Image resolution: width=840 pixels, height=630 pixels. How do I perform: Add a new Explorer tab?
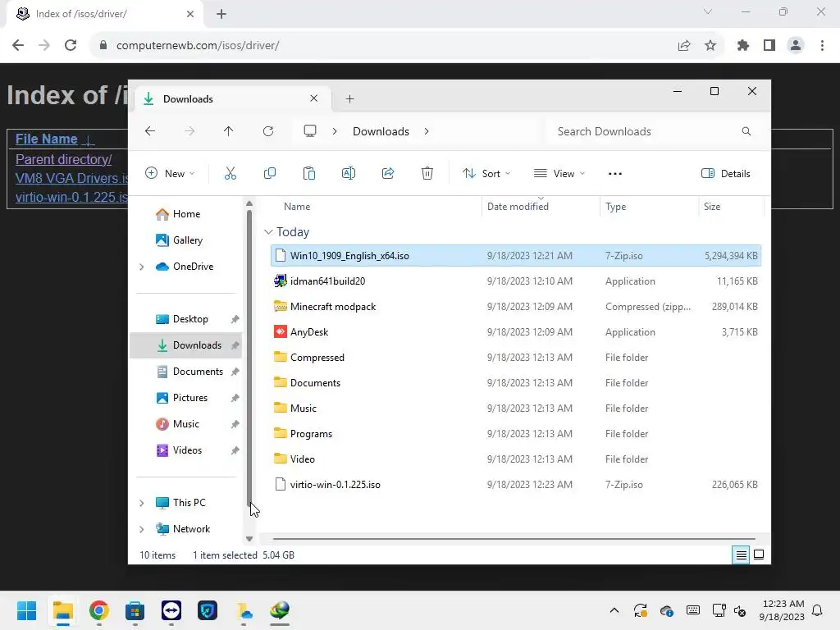pos(349,99)
